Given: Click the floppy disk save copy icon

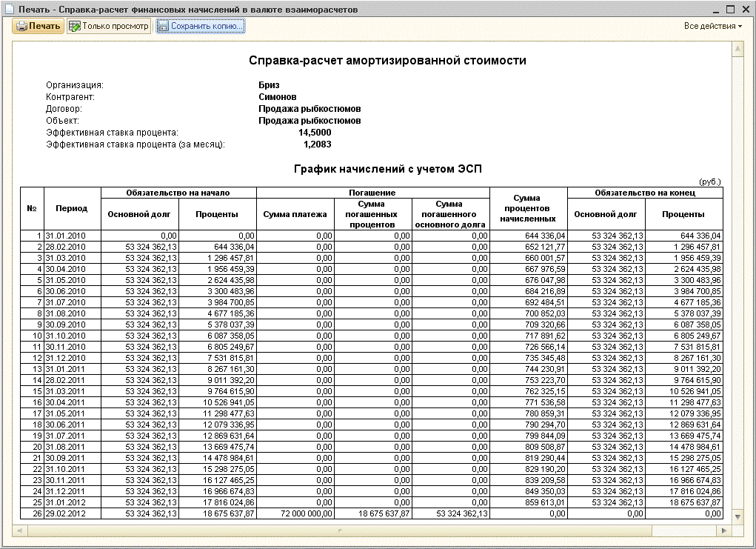Looking at the screenshot, I should 163,27.
